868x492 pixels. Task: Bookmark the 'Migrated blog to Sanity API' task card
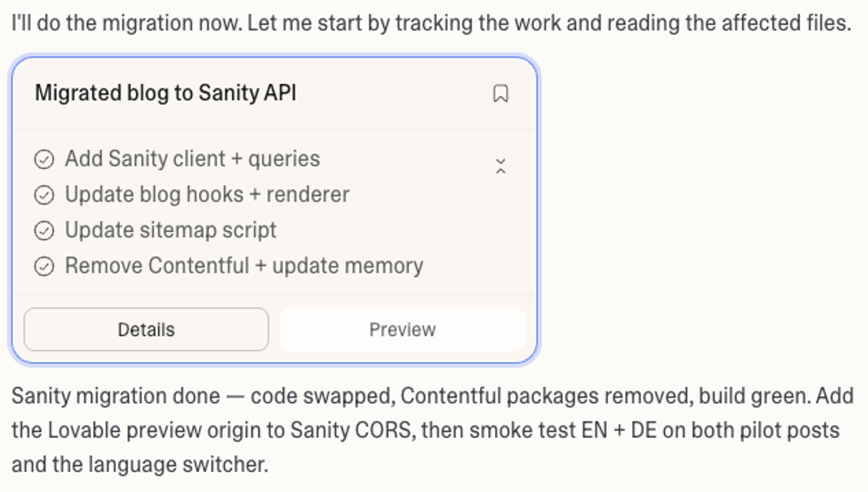pos(501,93)
